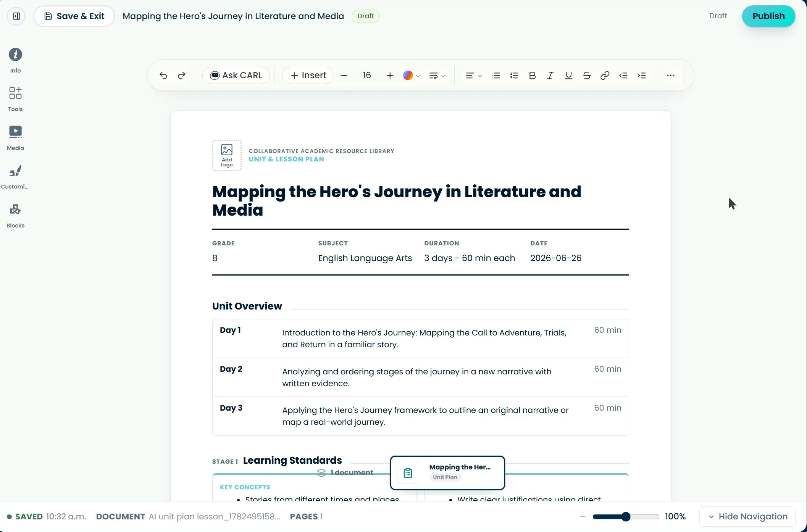Edit the Grade value 8
The height and width of the screenshot is (532, 807).
point(215,258)
